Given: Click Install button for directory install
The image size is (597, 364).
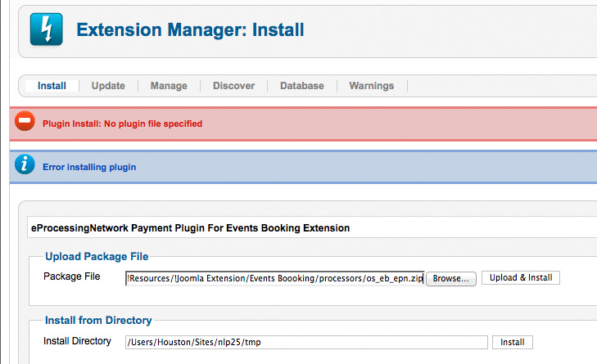Looking at the screenshot, I should click(x=512, y=342).
